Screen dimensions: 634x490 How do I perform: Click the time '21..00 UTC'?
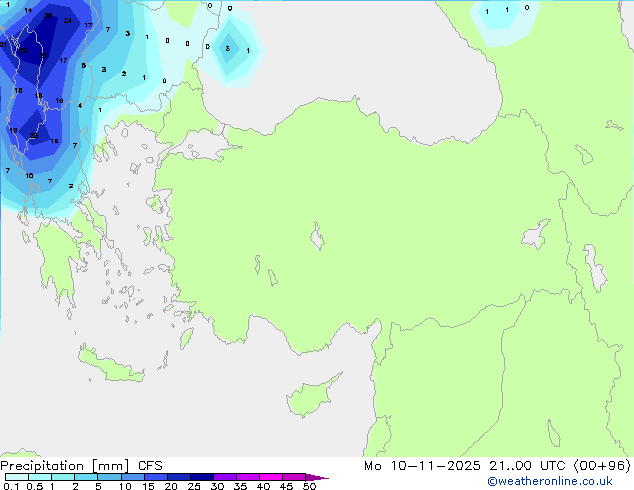coord(526,466)
